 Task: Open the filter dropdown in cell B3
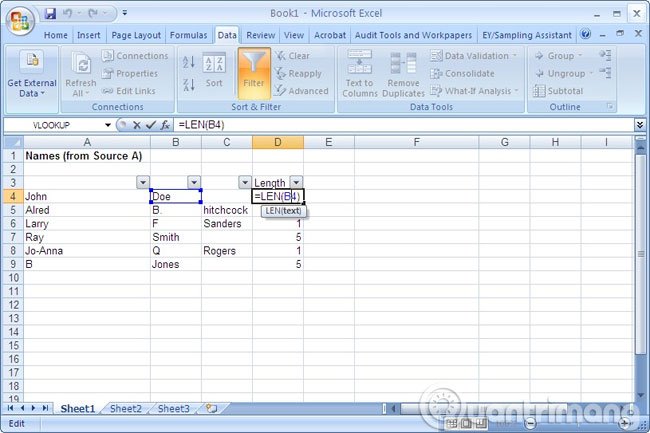point(194,182)
